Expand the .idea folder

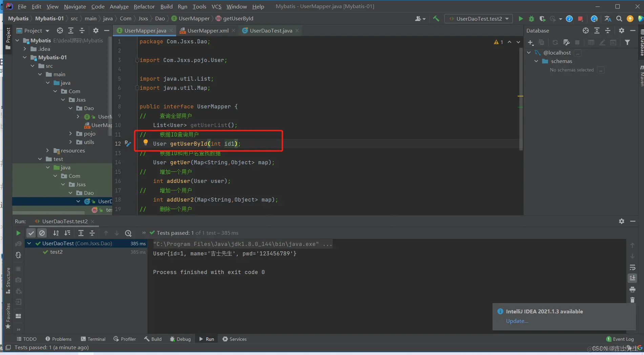pos(25,49)
